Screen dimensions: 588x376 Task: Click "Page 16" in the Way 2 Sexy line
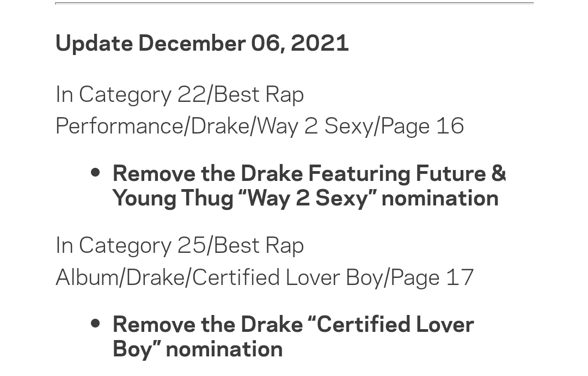point(422,127)
